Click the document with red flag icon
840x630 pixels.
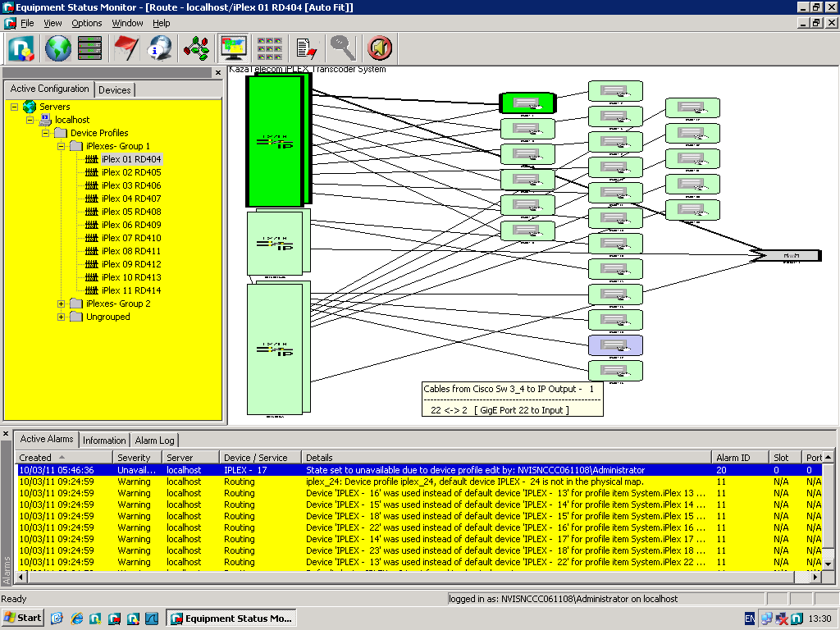306,48
